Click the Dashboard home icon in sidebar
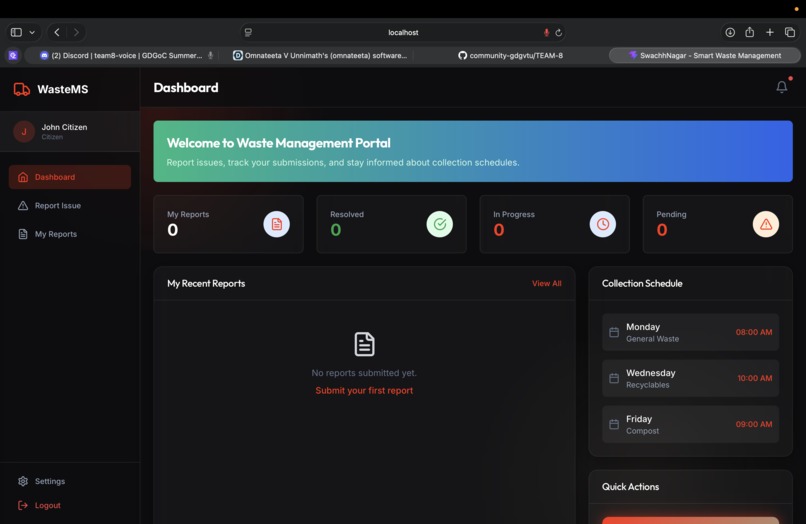This screenshot has height=524, width=806. 23,177
